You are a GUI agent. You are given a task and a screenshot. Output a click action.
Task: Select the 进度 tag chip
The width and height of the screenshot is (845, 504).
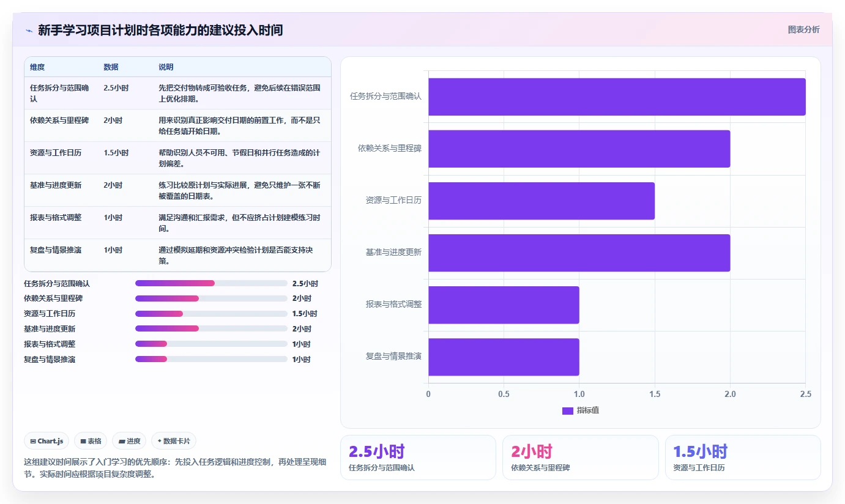coord(129,441)
